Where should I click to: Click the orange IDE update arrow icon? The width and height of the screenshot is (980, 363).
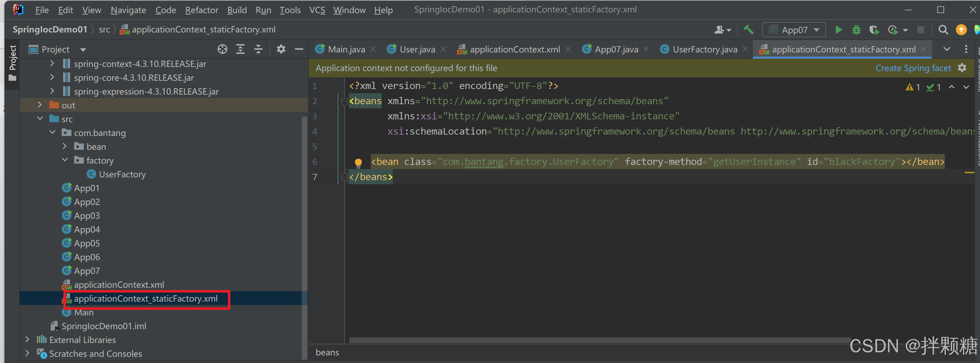click(961, 30)
